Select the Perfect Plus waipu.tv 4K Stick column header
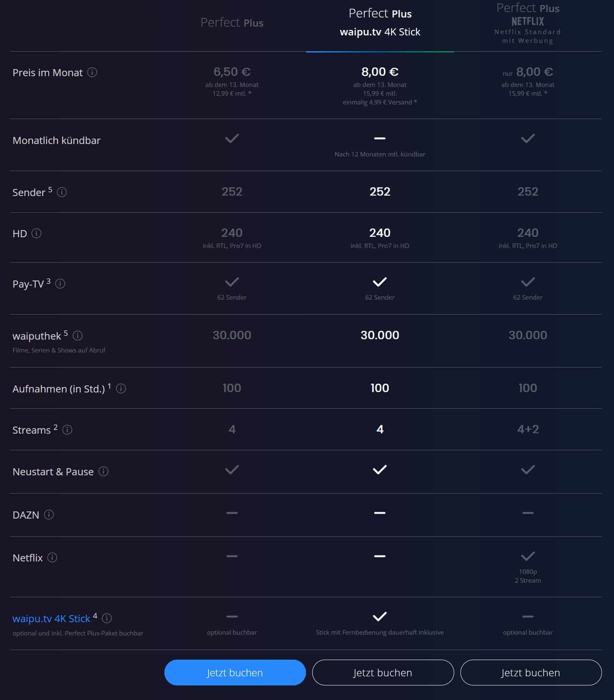614x700 pixels. pyautogui.click(x=380, y=22)
